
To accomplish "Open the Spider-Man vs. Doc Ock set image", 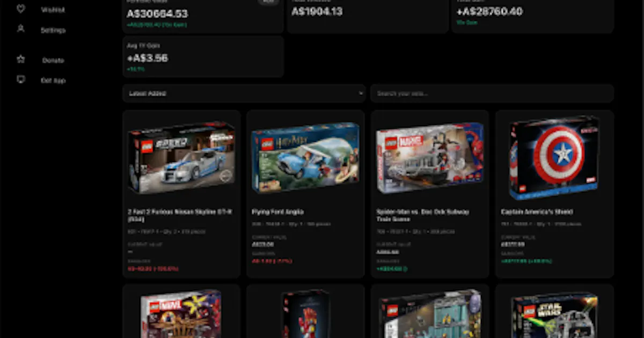I will [x=430, y=157].
